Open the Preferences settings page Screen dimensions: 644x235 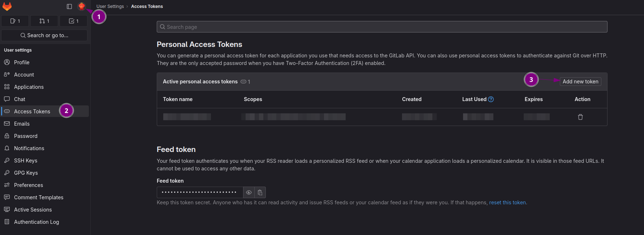tap(29, 185)
